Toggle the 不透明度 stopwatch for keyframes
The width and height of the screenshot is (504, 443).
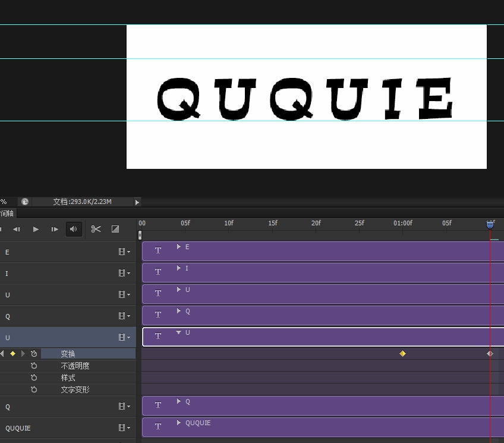click(x=34, y=366)
